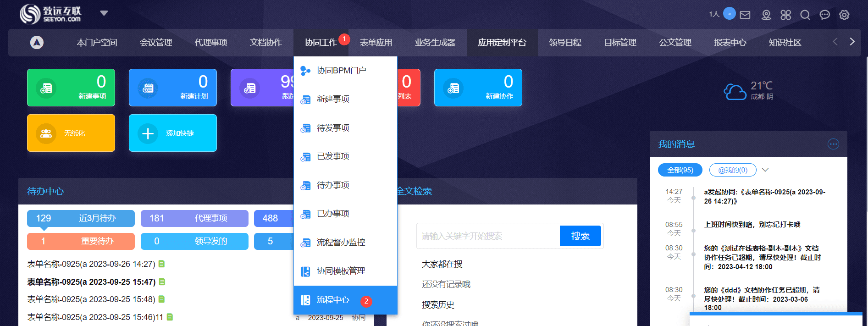Open the 业务生成器 tab

point(435,43)
